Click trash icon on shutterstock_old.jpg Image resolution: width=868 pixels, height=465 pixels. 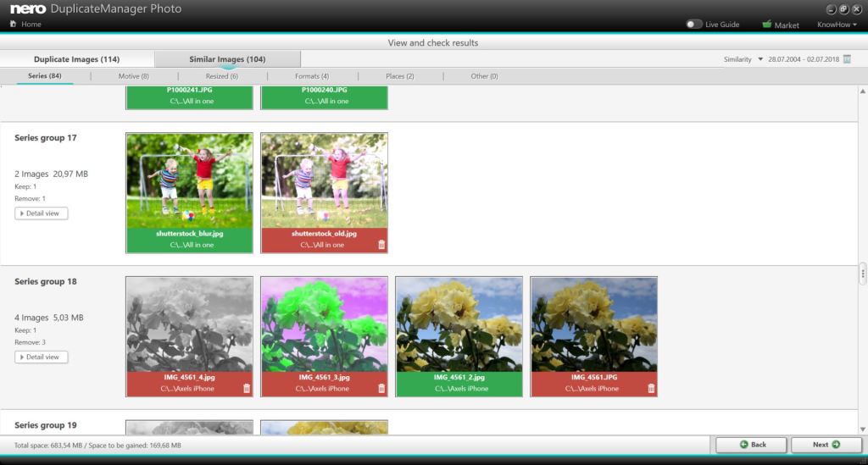381,245
